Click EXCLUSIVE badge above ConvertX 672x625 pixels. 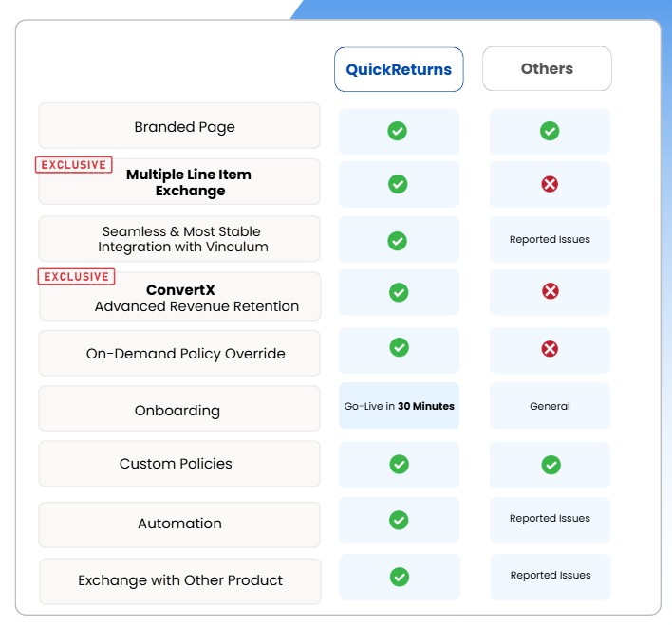coord(76,277)
